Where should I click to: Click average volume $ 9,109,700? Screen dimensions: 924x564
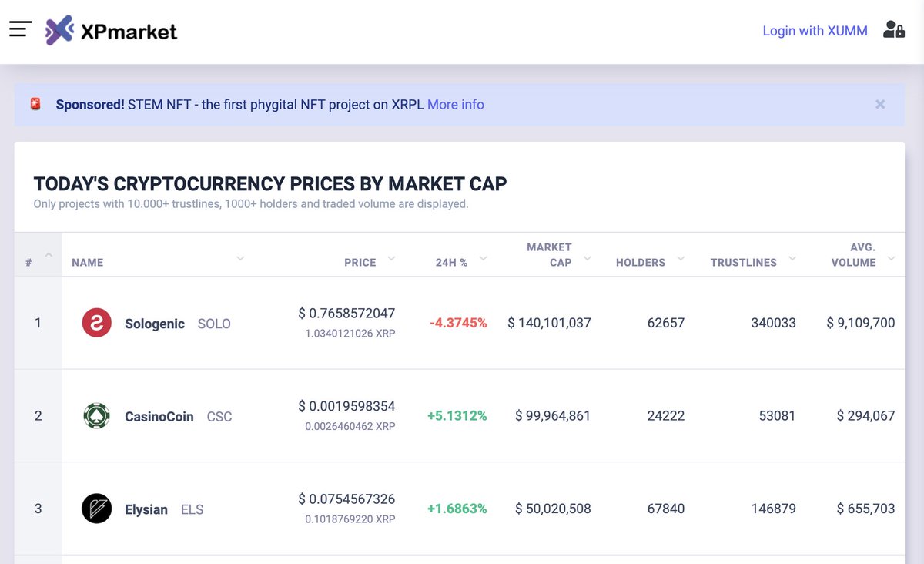tap(861, 324)
